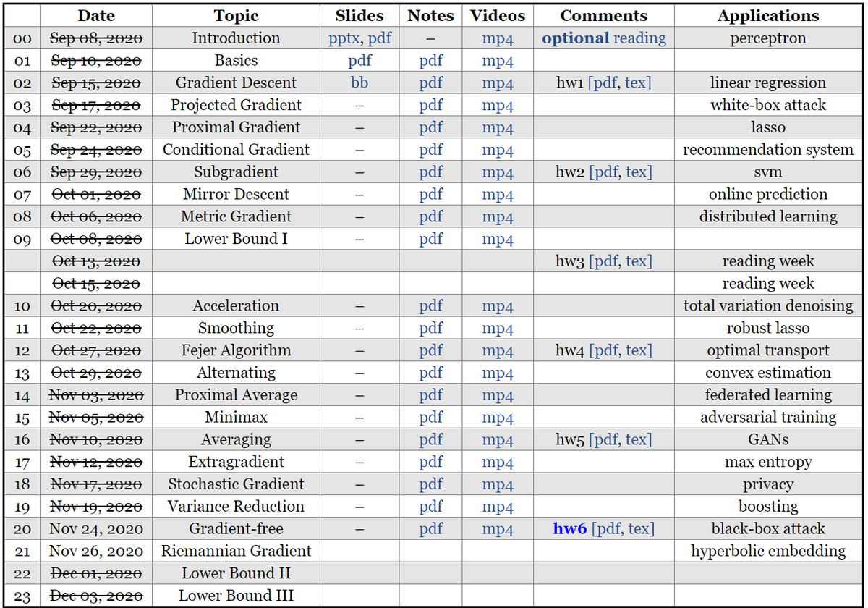Open Metric Gradient notes pdf
Viewport: 868px width, 608px height.
pyautogui.click(x=431, y=217)
